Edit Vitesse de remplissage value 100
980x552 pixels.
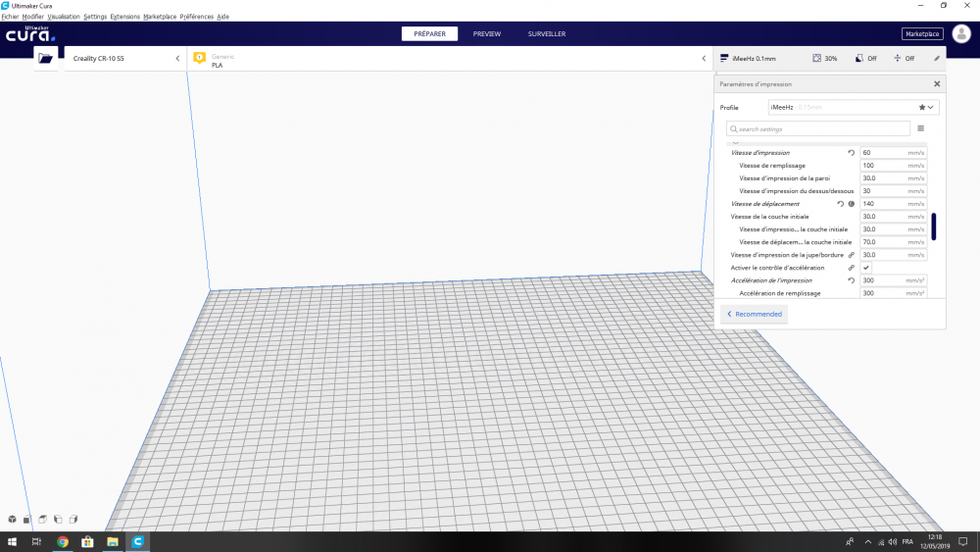pyautogui.click(x=893, y=166)
